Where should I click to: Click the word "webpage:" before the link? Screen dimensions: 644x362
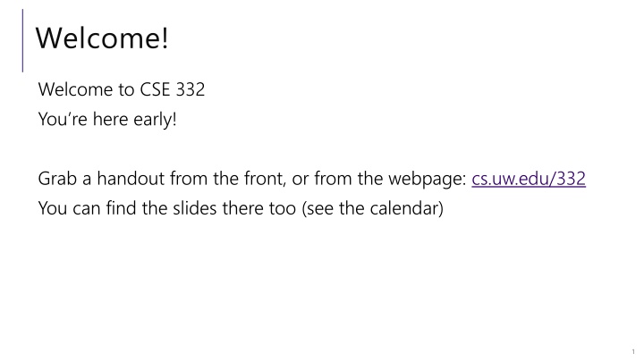(x=428, y=180)
